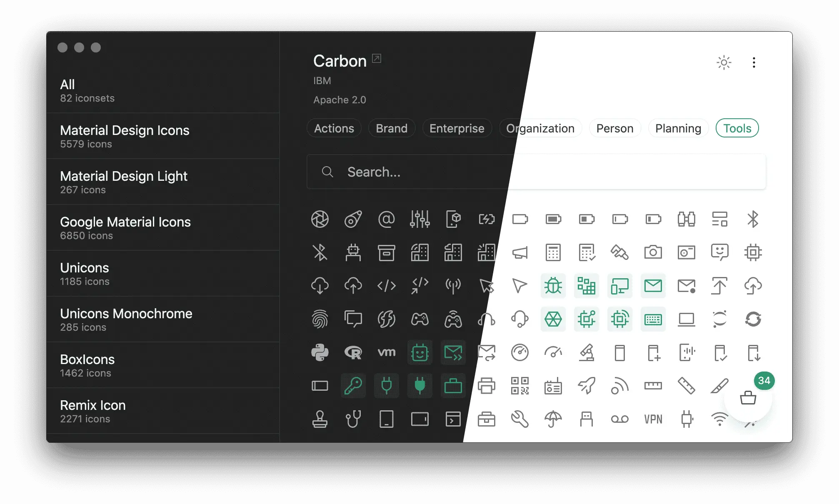Image resolution: width=839 pixels, height=504 pixels.
Task: Switch to the Planning tab
Action: coord(678,128)
